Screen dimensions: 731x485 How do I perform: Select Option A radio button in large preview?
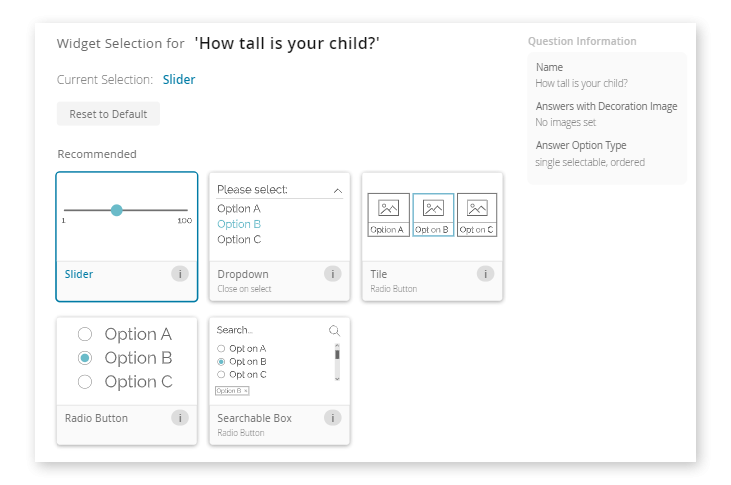click(85, 334)
